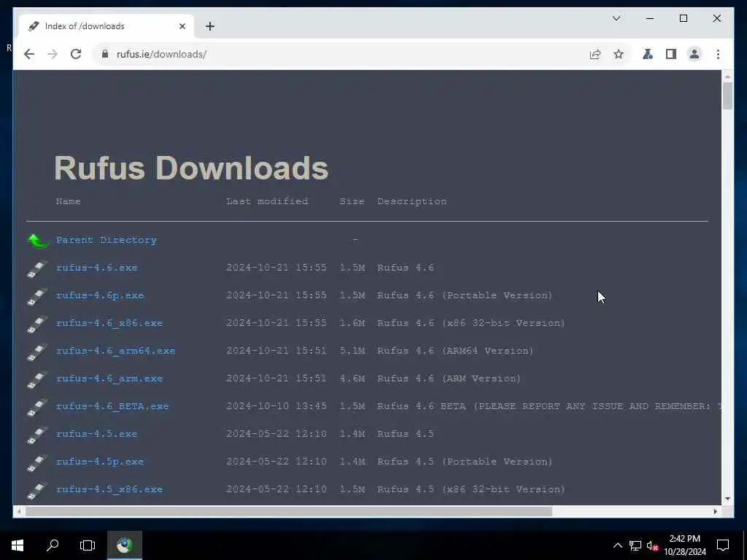Screen dimensions: 747x560
Task: Click the vertical scrollbar thumb
Action: point(727,96)
